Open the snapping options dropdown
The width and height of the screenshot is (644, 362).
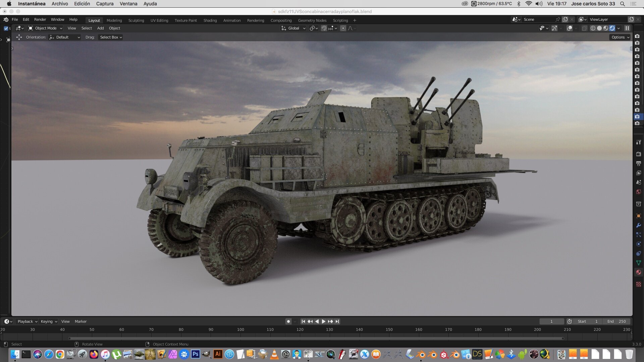(333, 28)
